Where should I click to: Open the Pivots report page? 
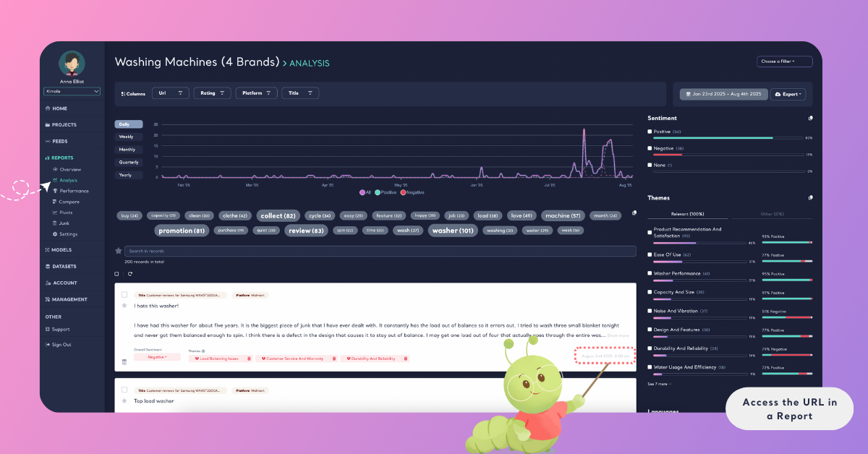[x=63, y=213]
